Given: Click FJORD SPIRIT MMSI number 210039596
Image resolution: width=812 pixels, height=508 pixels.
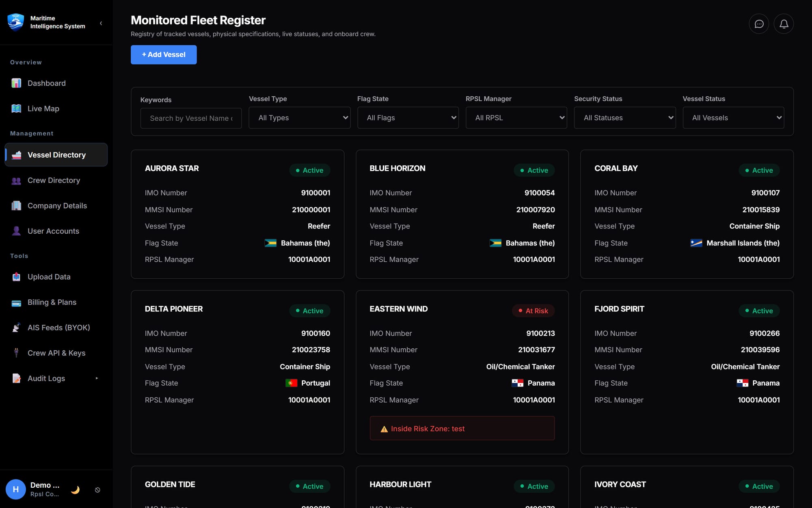Looking at the screenshot, I should [x=760, y=350].
